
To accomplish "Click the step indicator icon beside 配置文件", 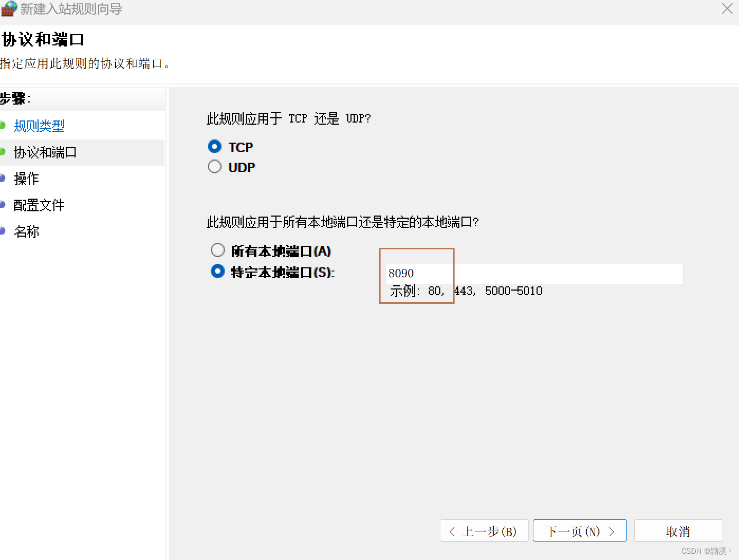I will 4,205.
